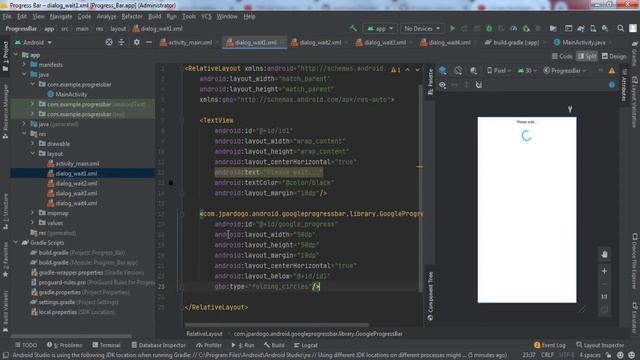The image size is (640, 360).
Task: Click the design warning triangle icon
Action: (612, 71)
